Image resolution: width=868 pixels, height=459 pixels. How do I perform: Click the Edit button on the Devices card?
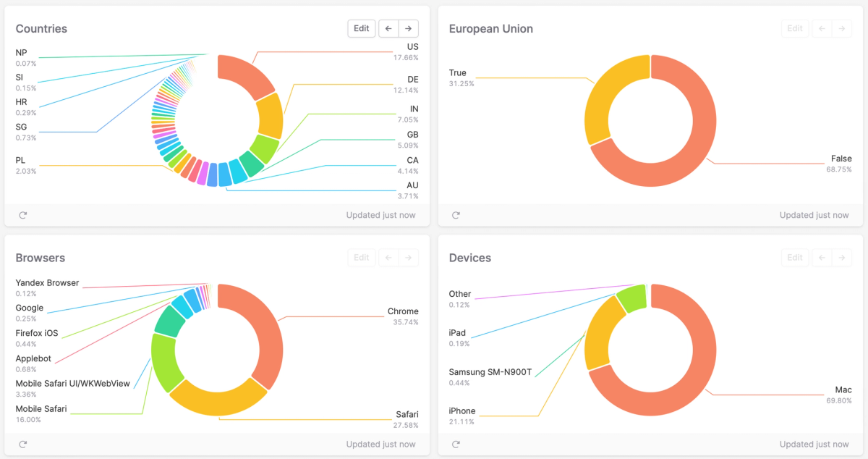pos(794,257)
